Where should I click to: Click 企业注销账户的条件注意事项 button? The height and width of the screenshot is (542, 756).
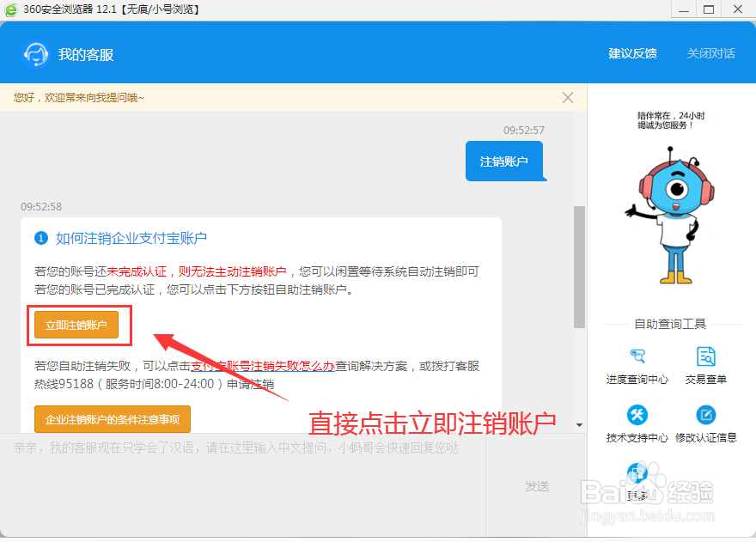pos(113,419)
